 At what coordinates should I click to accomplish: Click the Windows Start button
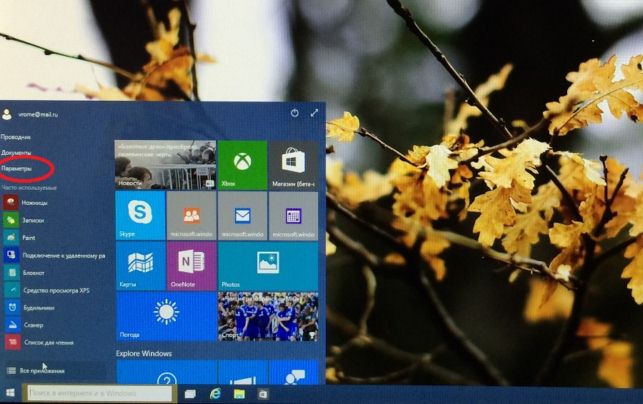10,393
